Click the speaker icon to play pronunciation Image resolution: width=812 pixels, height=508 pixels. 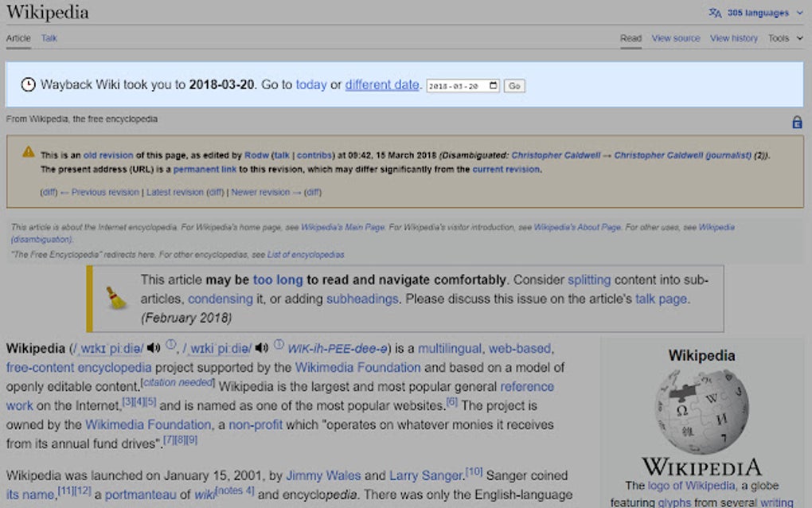(x=153, y=348)
